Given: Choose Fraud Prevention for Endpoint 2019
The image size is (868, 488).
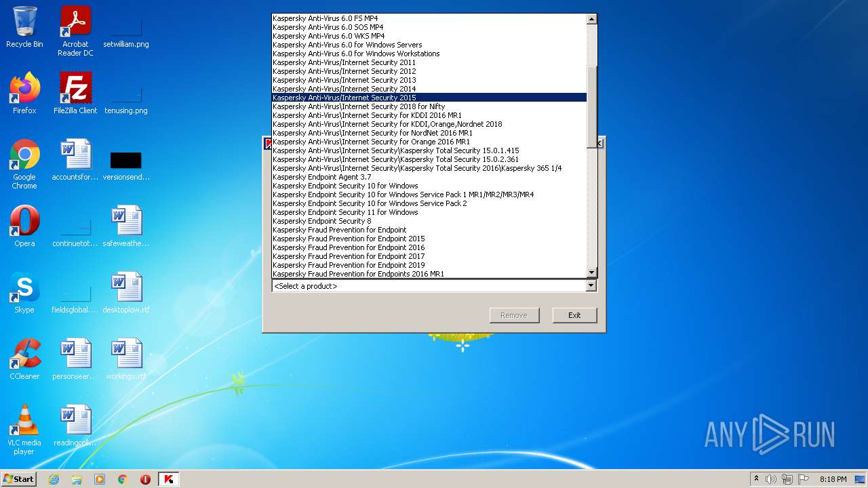Looking at the screenshot, I should 429,265.
